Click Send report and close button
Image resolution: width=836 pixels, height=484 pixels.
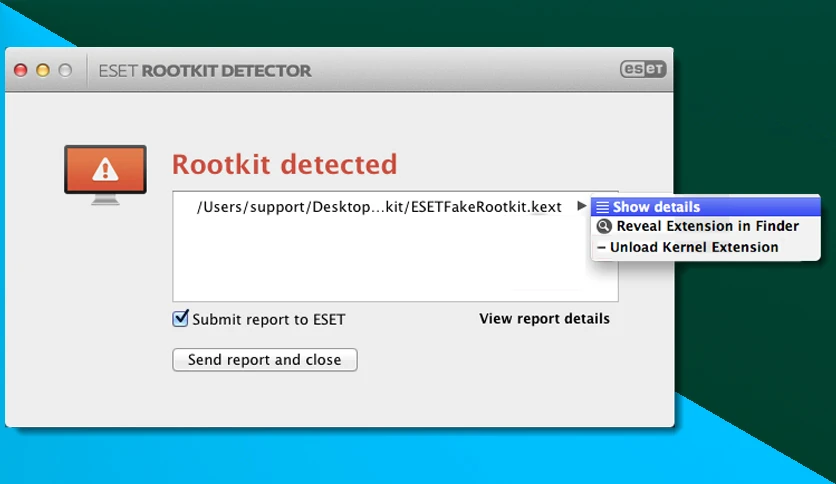[264, 360]
